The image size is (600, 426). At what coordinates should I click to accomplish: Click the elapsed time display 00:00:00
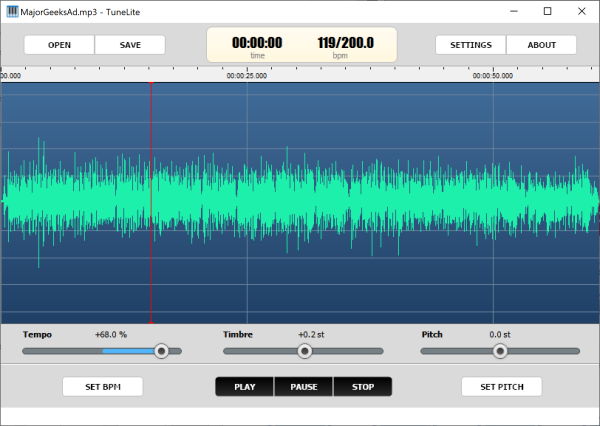click(257, 43)
